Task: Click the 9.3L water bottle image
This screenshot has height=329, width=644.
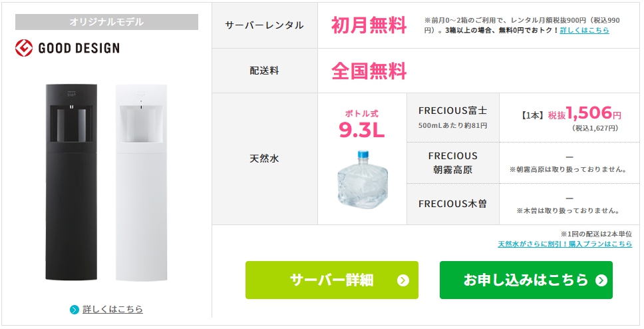Action: click(x=362, y=178)
